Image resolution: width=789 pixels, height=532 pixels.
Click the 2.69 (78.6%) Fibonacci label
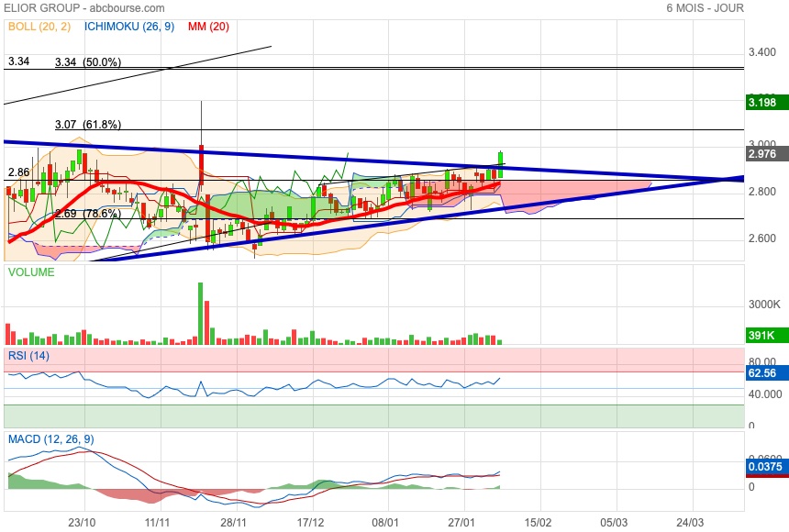click(x=88, y=213)
